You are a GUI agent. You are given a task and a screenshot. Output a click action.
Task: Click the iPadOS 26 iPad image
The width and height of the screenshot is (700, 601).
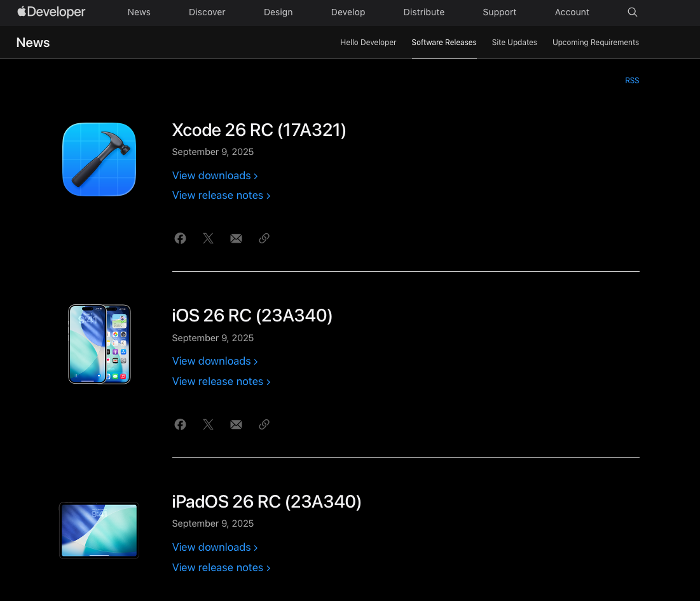(x=99, y=530)
